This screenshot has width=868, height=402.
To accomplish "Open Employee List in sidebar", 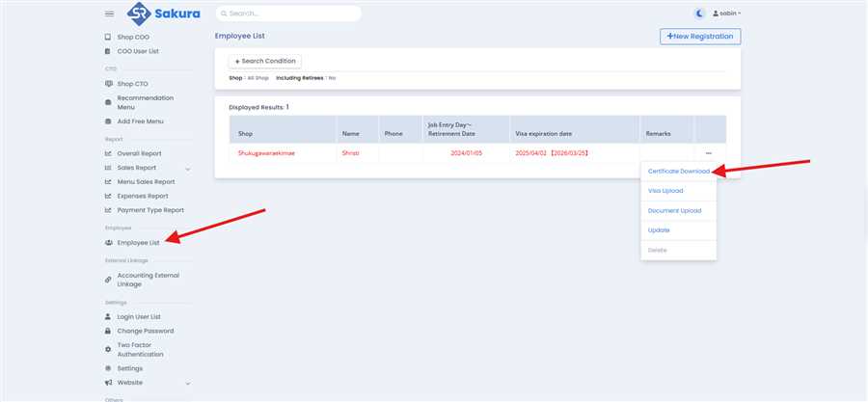I will tap(138, 242).
